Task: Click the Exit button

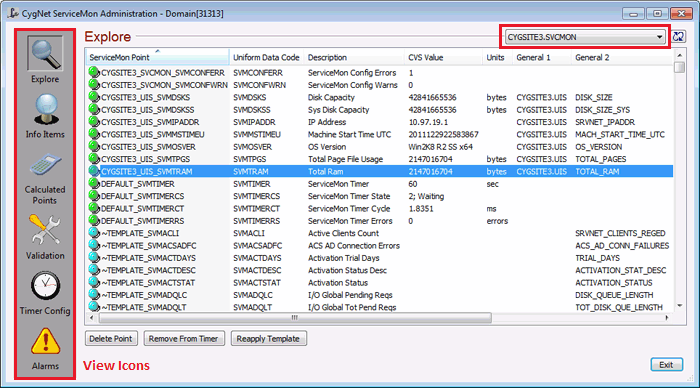Action: (666, 365)
